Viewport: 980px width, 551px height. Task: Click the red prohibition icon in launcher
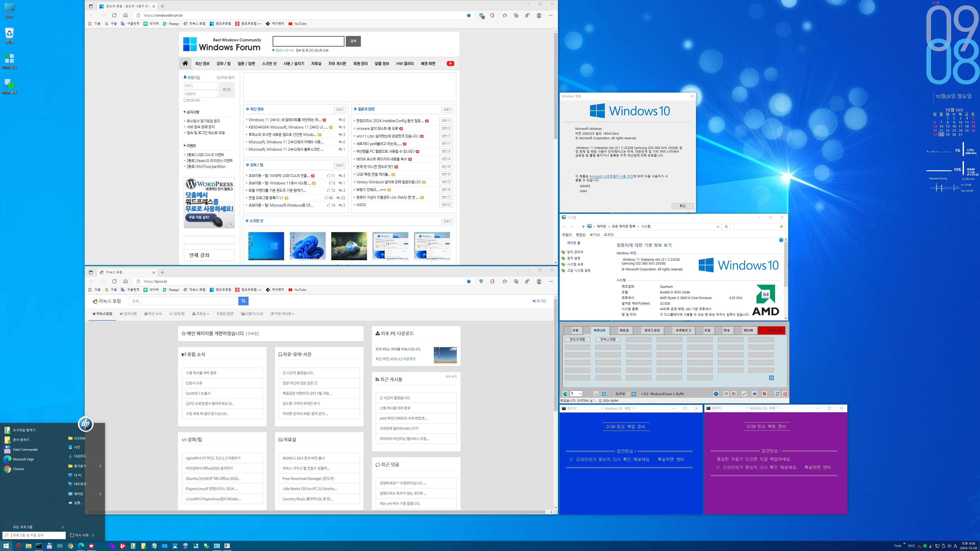(x=764, y=394)
